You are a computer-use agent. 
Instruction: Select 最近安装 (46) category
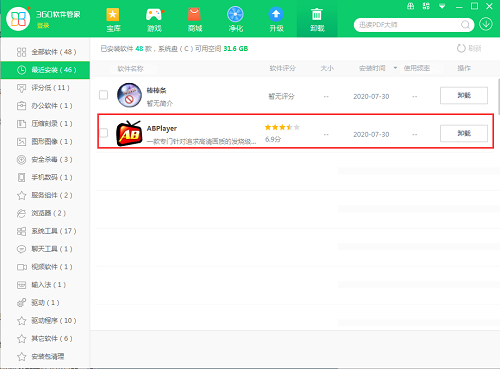tap(45, 70)
